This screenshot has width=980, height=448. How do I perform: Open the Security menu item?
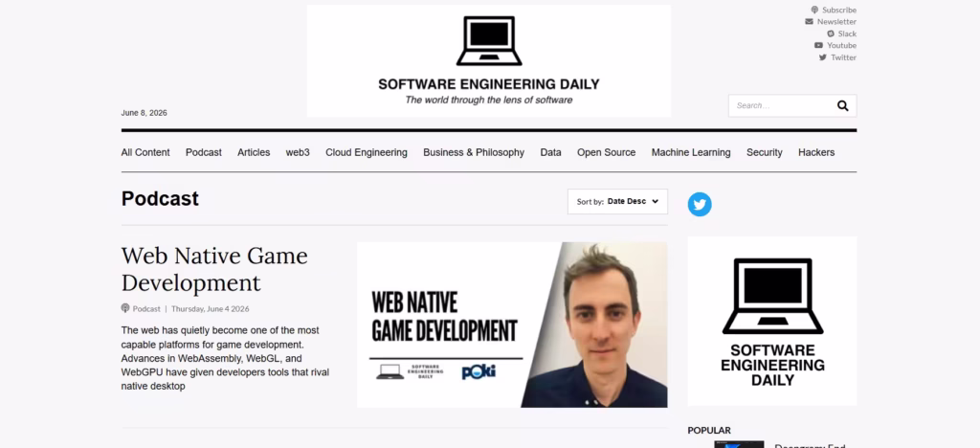[x=765, y=152]
